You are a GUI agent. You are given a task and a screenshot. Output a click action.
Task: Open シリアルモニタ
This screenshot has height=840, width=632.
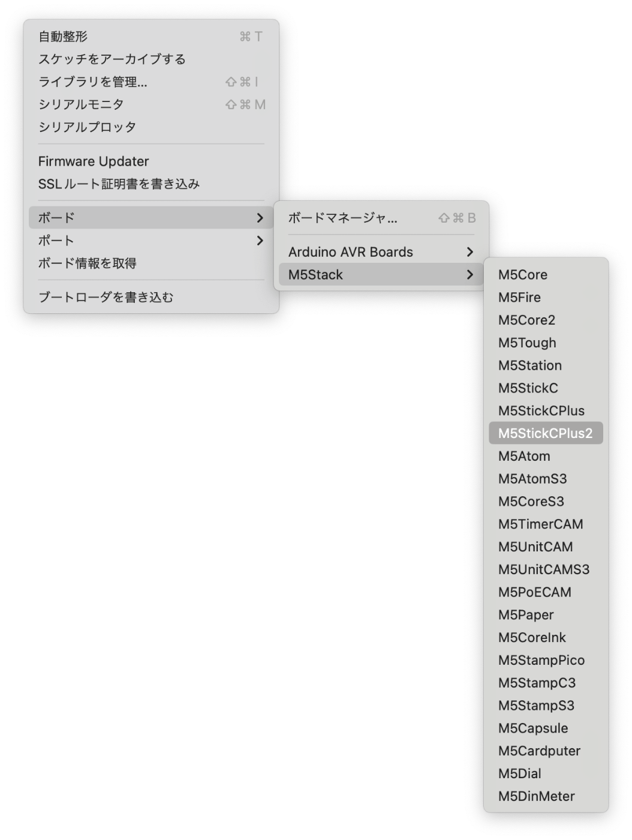click(151, 104)
